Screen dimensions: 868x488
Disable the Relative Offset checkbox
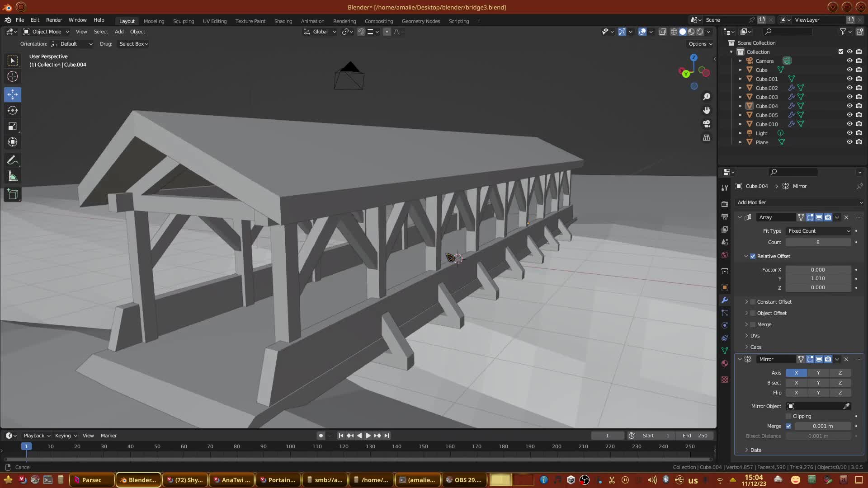point(753,256)
